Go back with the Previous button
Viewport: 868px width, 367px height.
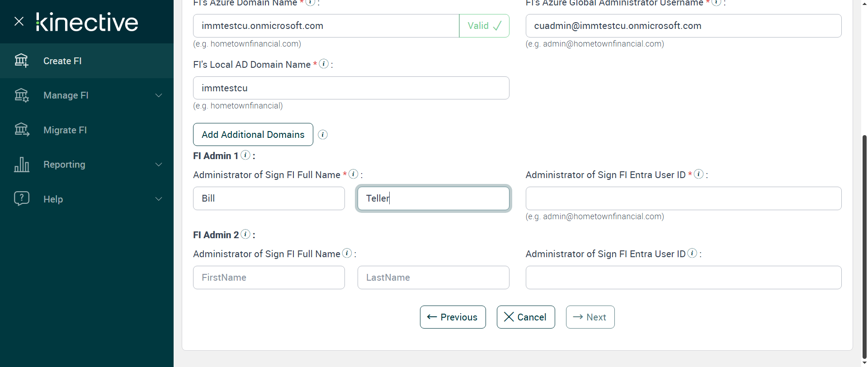coord(453,317)
